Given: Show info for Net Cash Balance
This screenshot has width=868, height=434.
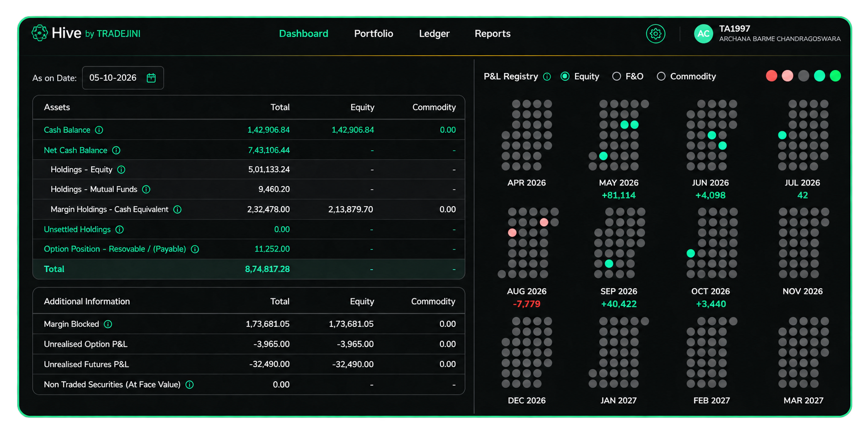Looking at the screenshot, I should click(116, 150).
